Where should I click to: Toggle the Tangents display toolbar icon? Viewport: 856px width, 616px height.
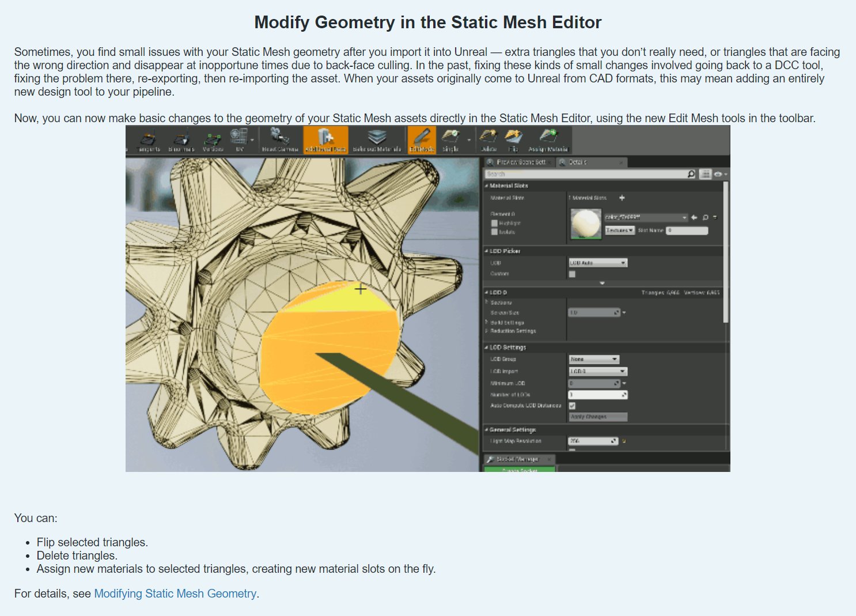coord(149,141)
